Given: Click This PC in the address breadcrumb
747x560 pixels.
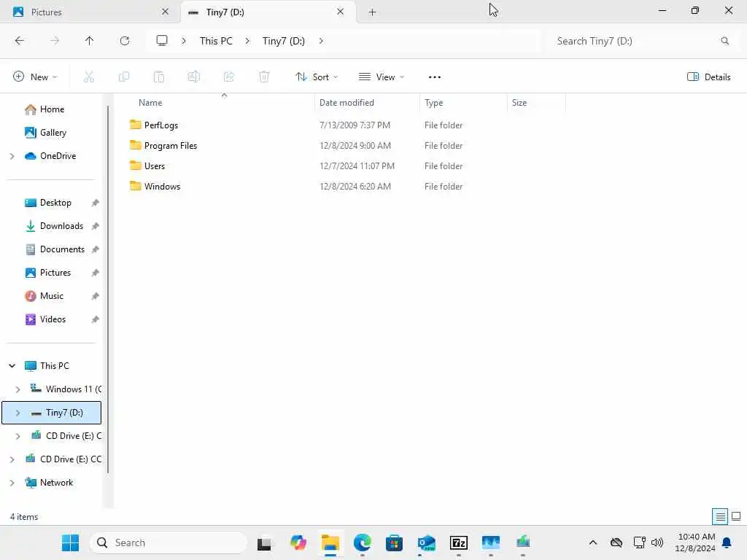Looking at the screenshot, I should click(216, 41).
